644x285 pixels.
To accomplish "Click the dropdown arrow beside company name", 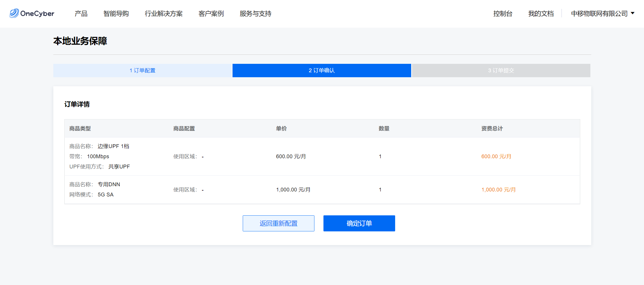I will pos(633,13).
